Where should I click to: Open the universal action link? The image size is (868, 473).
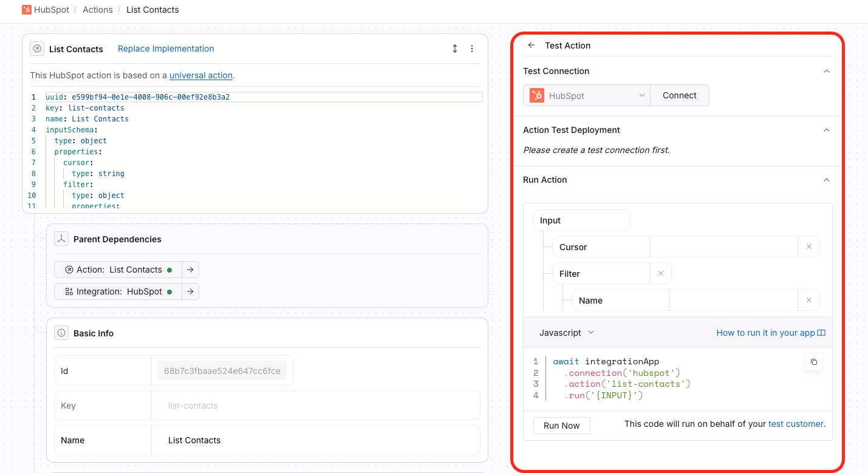pyautogui.click(x=201, y=75)
